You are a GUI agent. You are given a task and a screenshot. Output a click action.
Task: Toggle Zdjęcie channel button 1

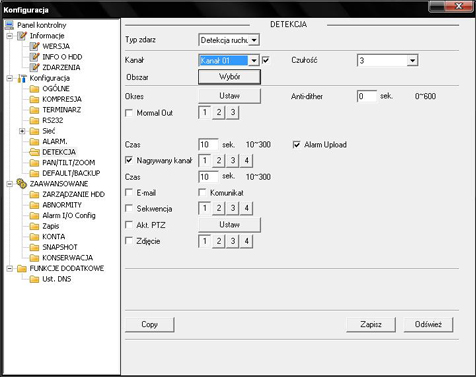[x=205, y=241]
